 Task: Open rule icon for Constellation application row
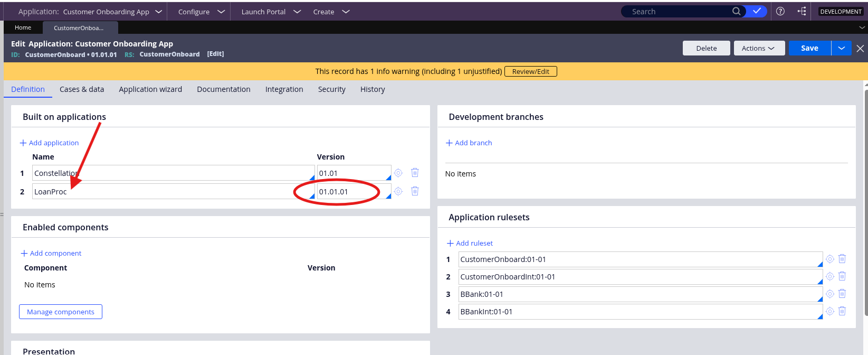pos(398,173)
